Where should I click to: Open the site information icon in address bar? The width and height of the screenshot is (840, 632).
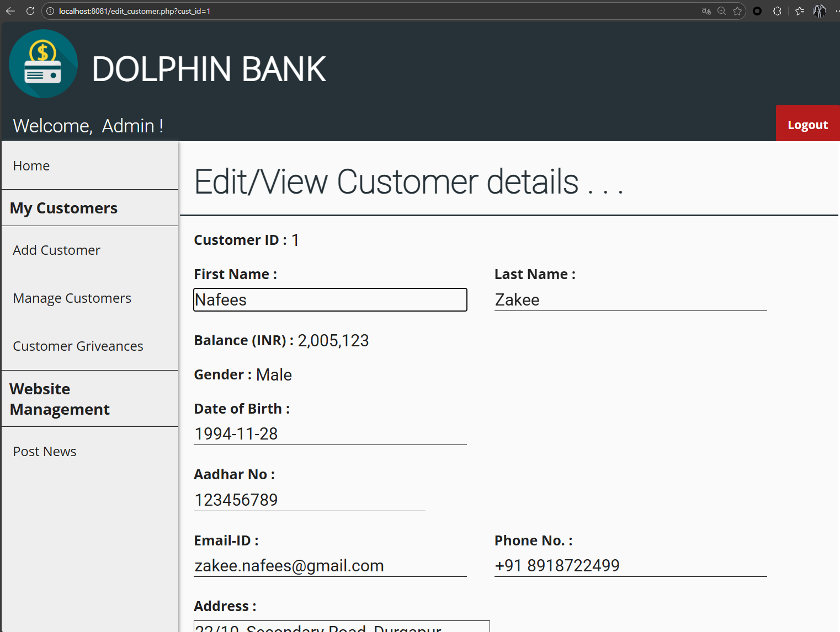coord(50,11)
